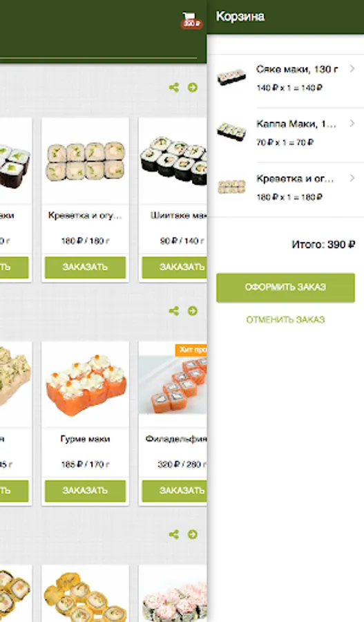
Task: Open Креветка и огурец product image in catalog
Action: click(85, 160)
